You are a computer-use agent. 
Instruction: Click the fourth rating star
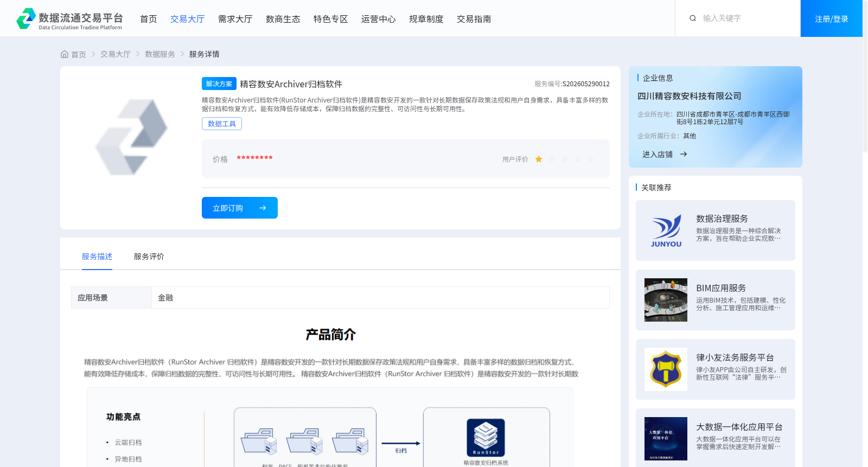[578, 159]
